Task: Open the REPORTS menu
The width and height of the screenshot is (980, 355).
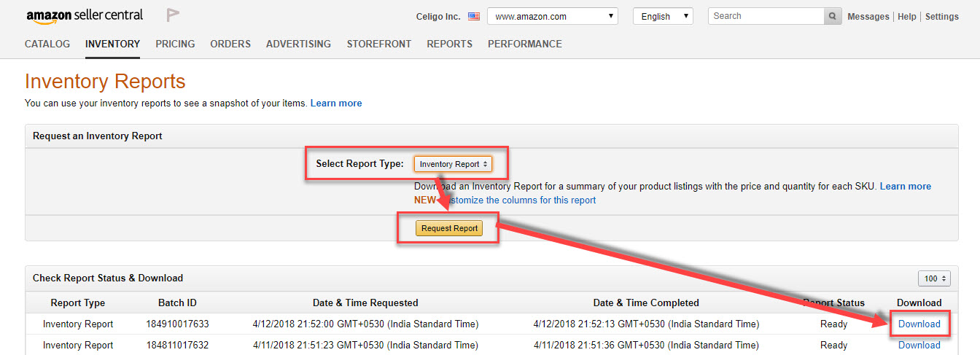Action: tap(450, 44)
